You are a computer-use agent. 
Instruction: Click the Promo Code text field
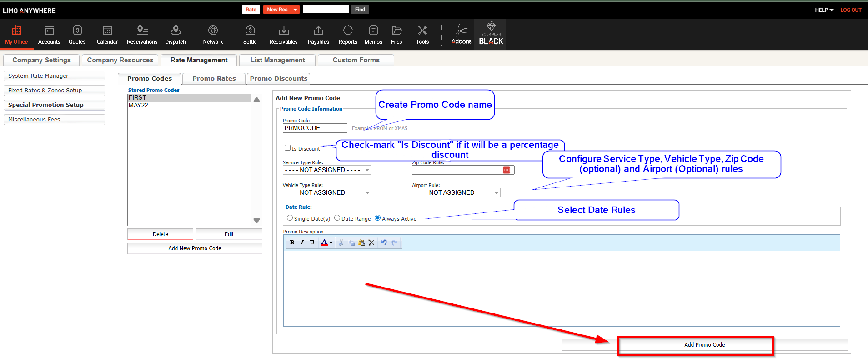[x=315, y=128]
